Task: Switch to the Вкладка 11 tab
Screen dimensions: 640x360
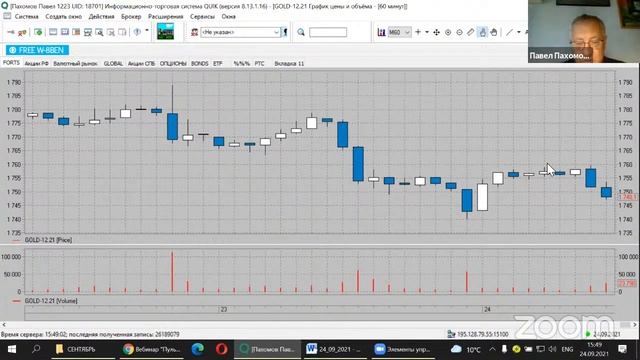Action: point(289,64)
